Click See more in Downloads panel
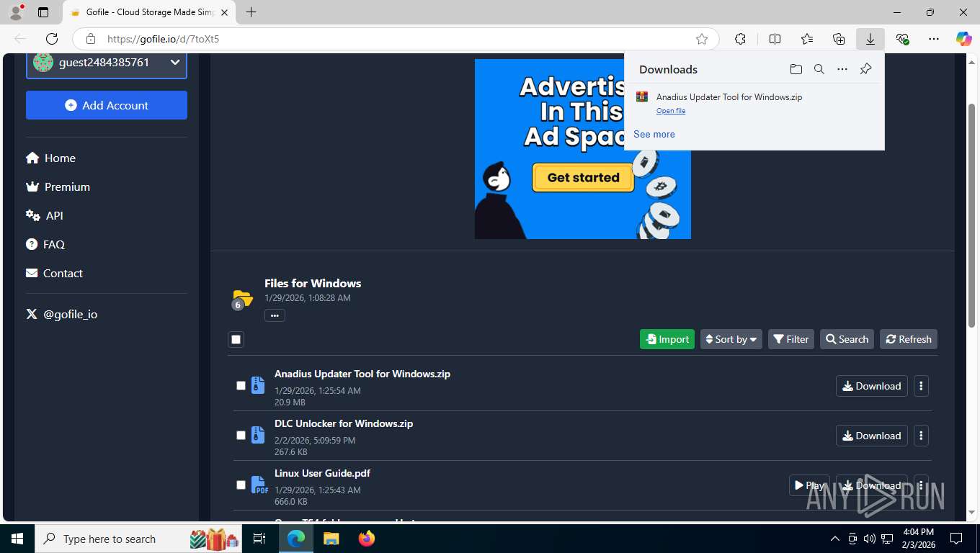This screenshot has width=980, height=553. point(654,134)
